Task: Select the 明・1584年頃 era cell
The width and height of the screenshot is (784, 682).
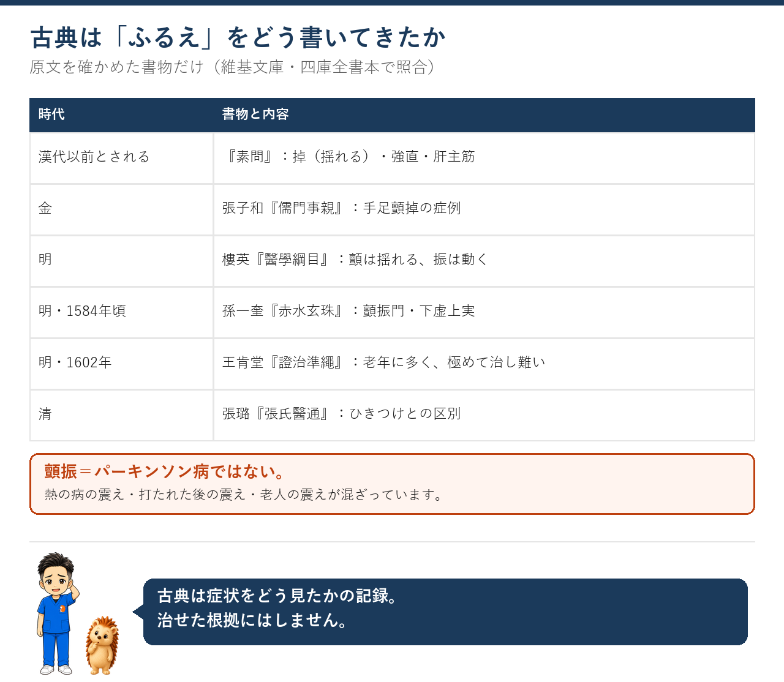Action: (x=121, y=312)
